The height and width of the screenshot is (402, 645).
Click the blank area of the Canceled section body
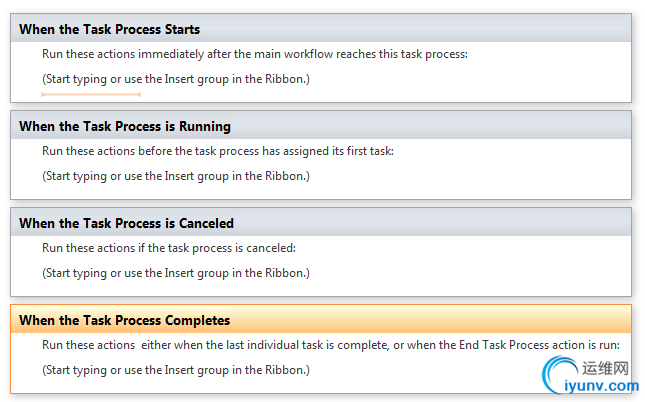tap(452, 277)
